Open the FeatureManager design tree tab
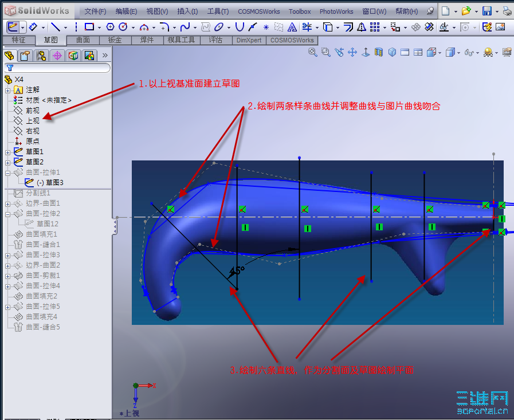 (10, 56)
